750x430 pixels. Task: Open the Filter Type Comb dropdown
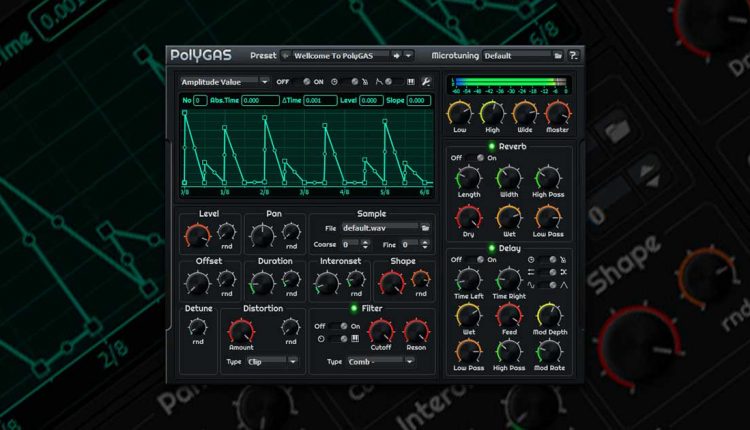[x=381, y=362]
